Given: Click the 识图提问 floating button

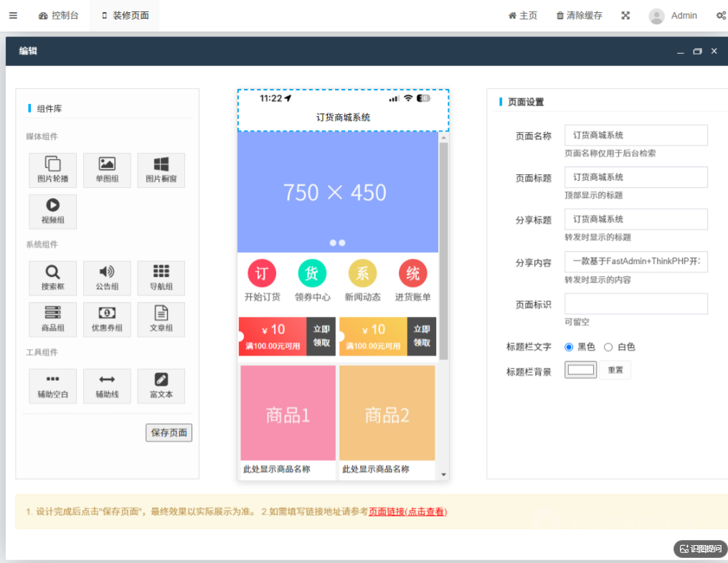Looking at the screenshot, I should coord(700,549).
